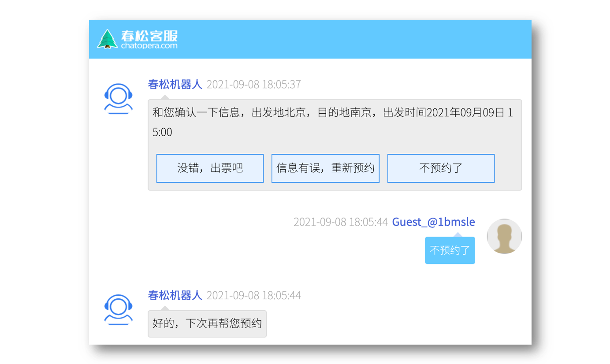This screenshot has width=610, height=364.
Task: Click the '春松机器人' name above final reply
Action: click(x=175, y=295)
